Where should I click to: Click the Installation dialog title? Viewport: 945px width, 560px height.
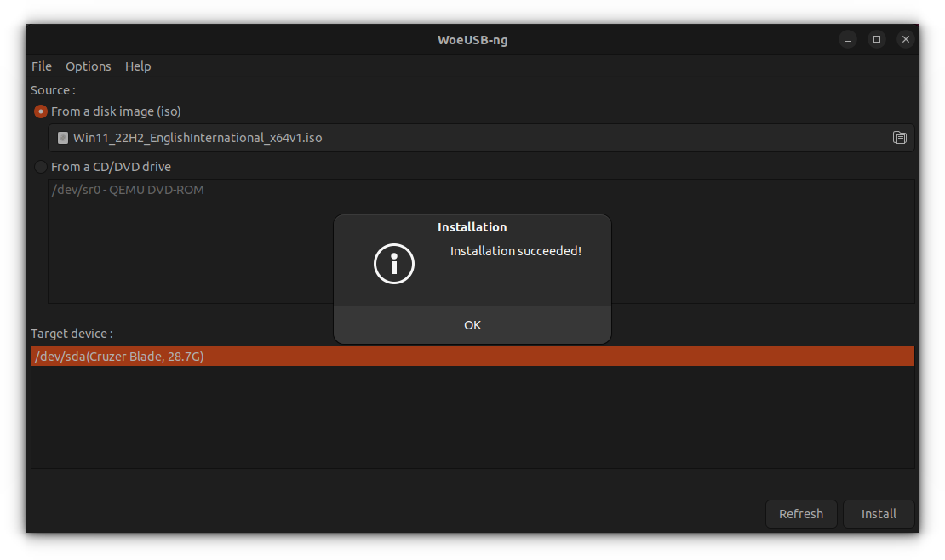472,227
